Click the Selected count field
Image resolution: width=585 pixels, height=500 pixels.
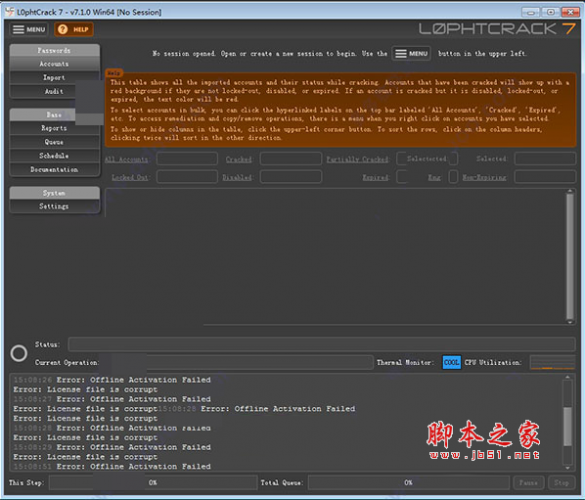pos(545,159)
